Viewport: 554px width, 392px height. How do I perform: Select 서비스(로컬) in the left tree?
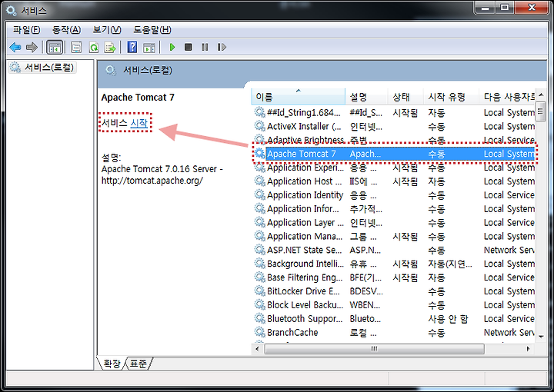click(42, 67)
